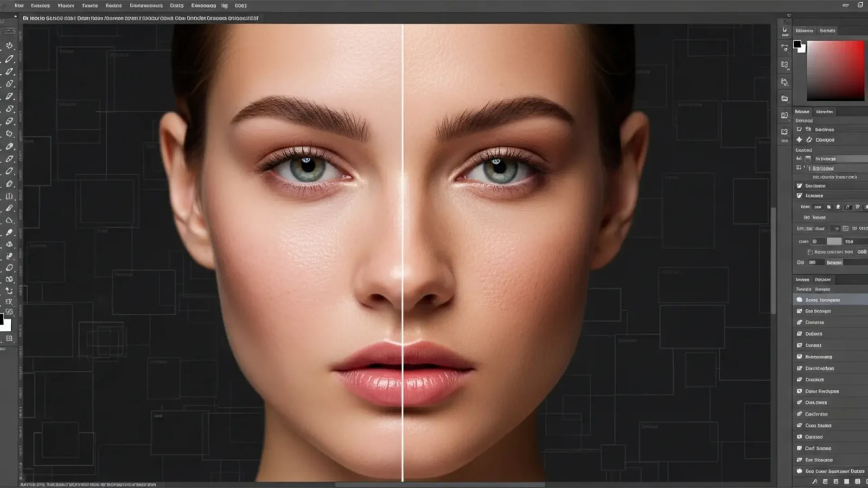This screenshot has height=488, width=868.
Task: Toggle the checkbox beside the second adjustment row
Action: (x=800, y=196)
